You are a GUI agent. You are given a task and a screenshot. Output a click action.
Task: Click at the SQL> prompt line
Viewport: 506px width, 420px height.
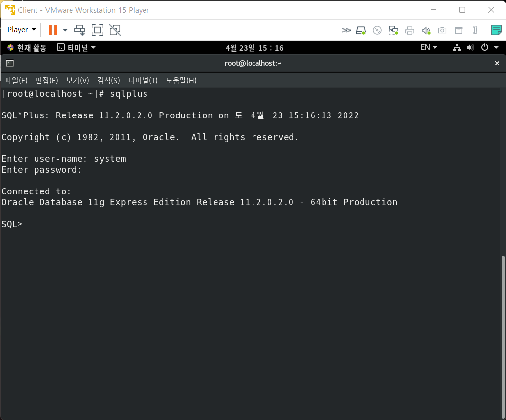pos(12,224)
